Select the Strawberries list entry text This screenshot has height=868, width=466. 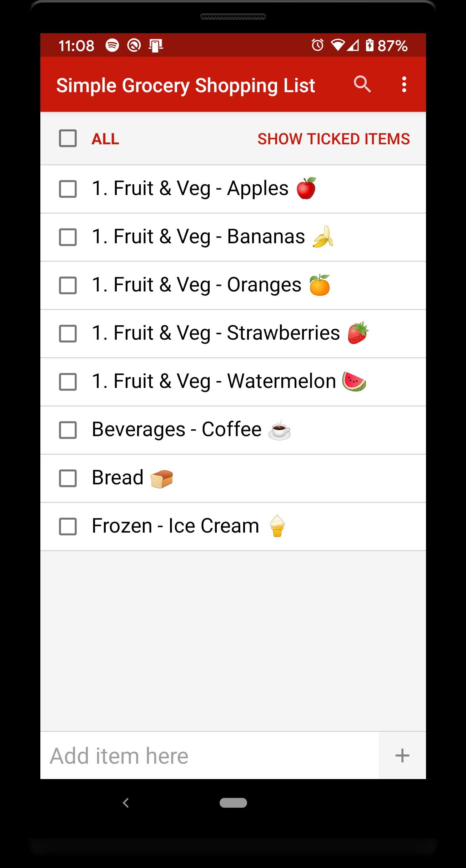tap(216, 333)
